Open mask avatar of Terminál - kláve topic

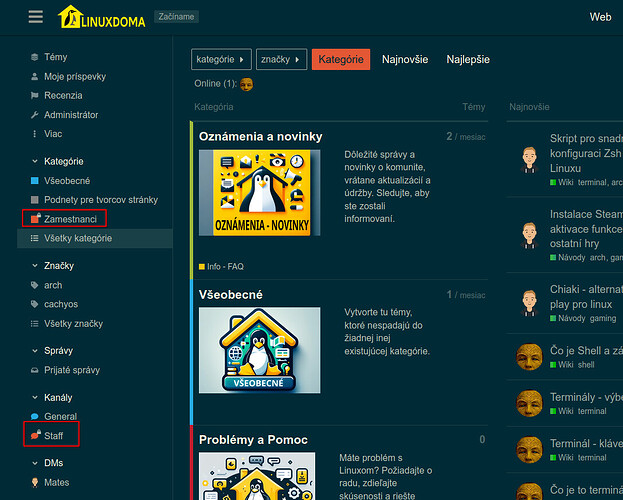529,450
